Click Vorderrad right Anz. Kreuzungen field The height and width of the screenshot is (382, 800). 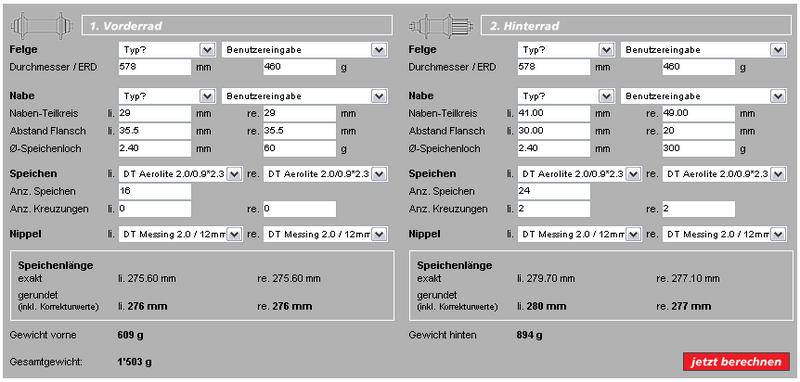[x=299, y=209]
